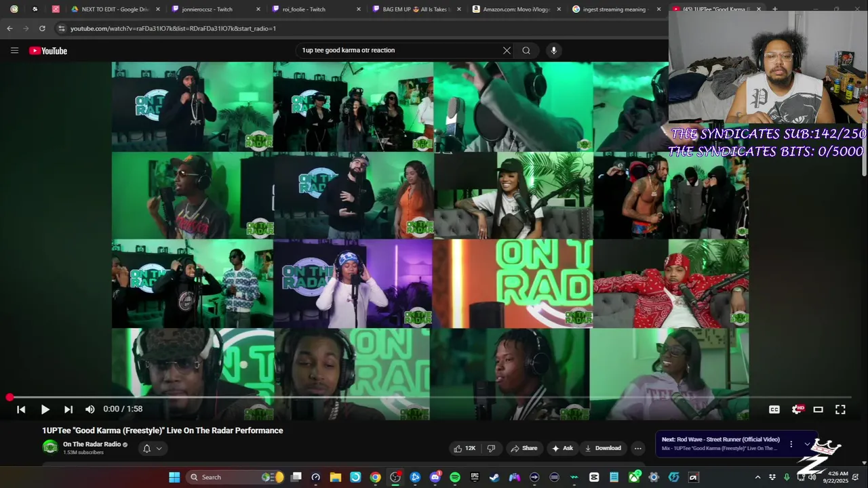Open Task View from the taskbar
Viewport: 868px width, 488px height.
tap(296, 477)
